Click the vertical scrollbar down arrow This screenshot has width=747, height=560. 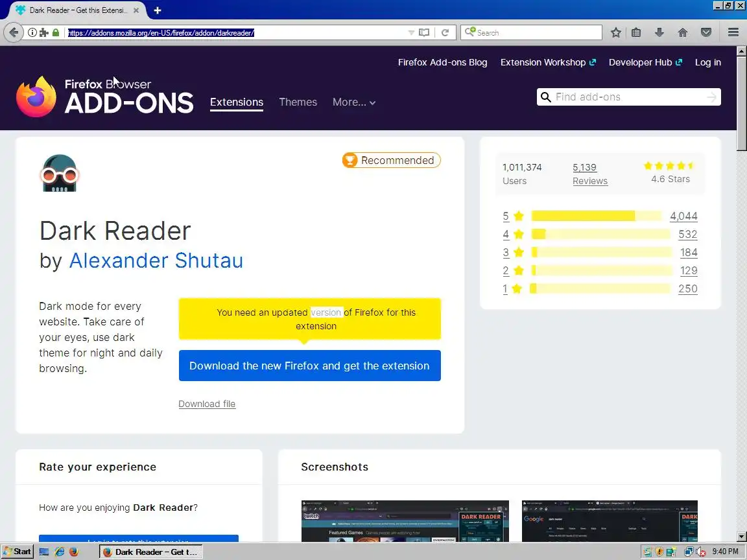point(741,536)
